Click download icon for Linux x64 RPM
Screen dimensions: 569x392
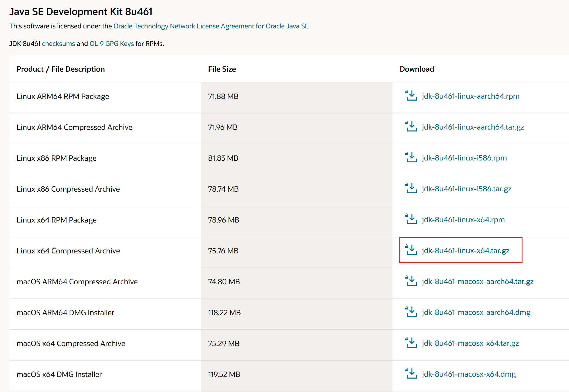(x=411, y=220)
